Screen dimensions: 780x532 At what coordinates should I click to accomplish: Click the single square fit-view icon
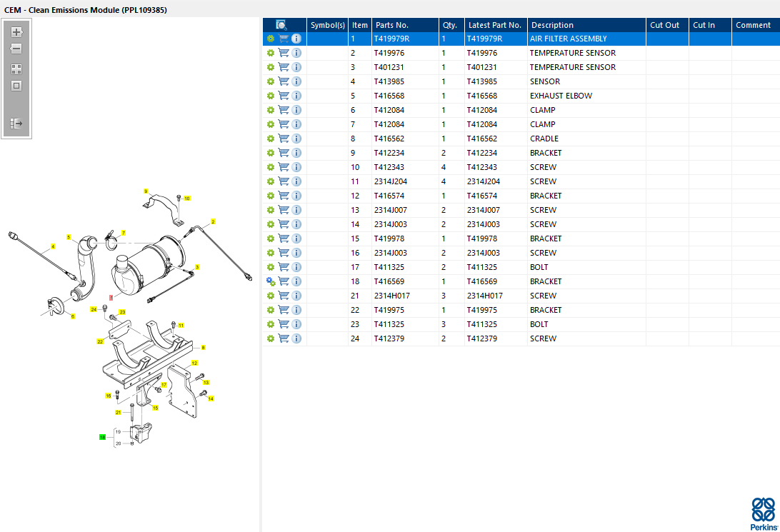click(x=16, y=86)
